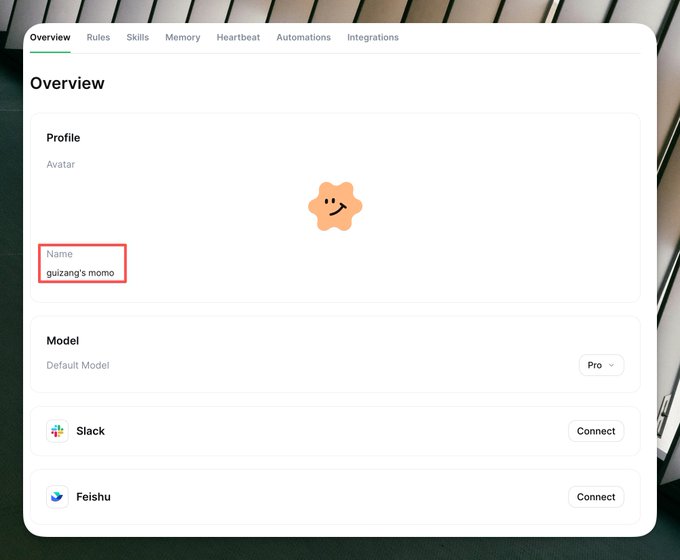The image size is (680, 560).
Task: Open the Skills tab
Action: pos(137,37)
